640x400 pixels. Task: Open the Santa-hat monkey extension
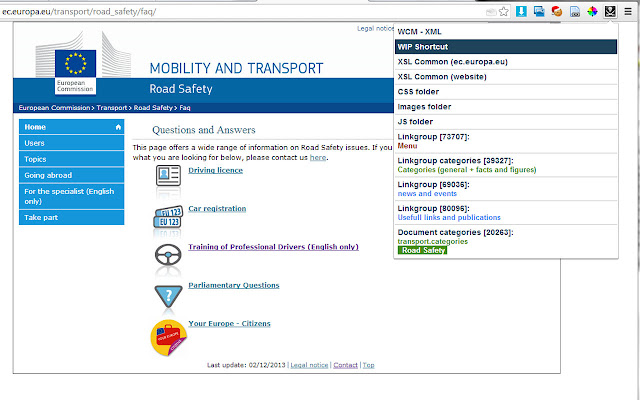(557, 11)
